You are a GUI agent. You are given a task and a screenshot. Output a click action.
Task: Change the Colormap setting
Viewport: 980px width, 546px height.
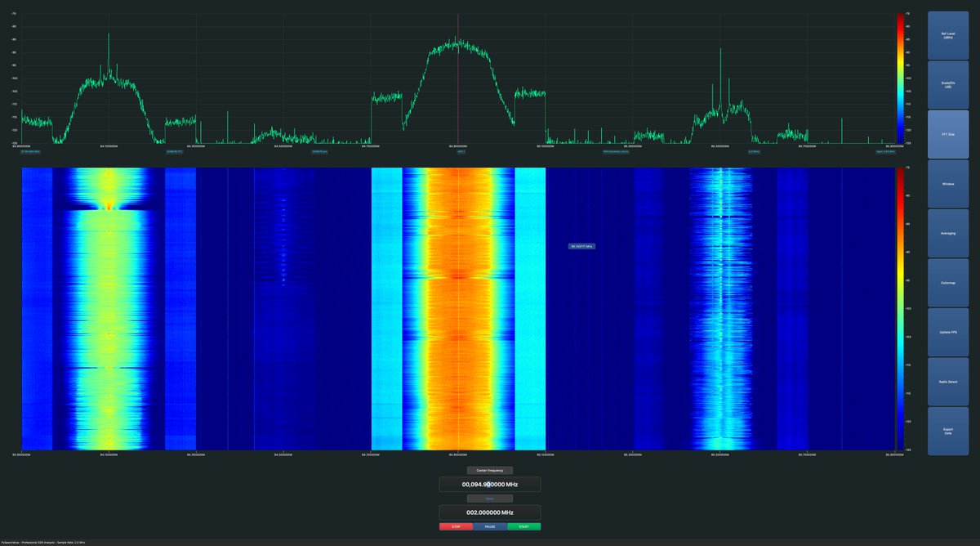point(947,282)
